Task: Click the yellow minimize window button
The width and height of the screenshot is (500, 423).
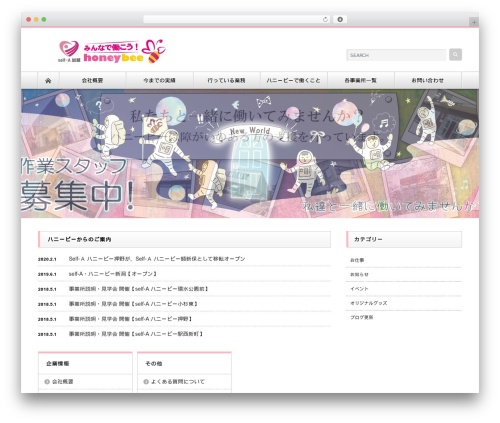Action: 36,19
